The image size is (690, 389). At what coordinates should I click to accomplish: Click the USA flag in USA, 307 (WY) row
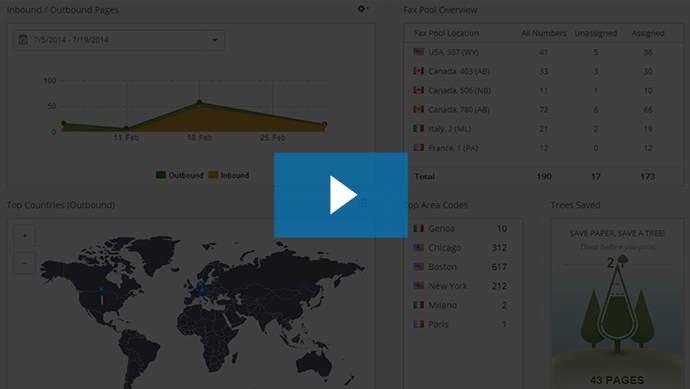(418, 52)
